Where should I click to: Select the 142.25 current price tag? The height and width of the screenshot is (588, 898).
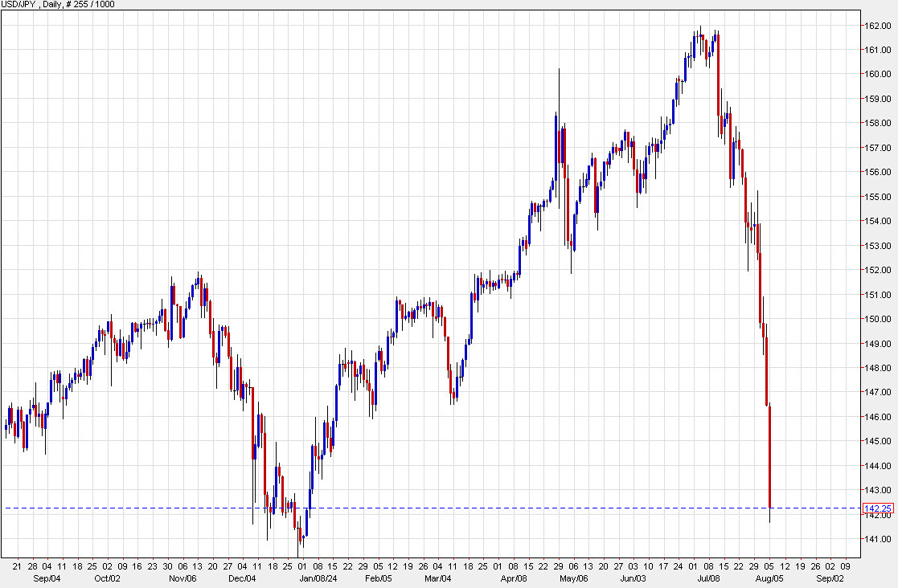[x=880, y=507]
